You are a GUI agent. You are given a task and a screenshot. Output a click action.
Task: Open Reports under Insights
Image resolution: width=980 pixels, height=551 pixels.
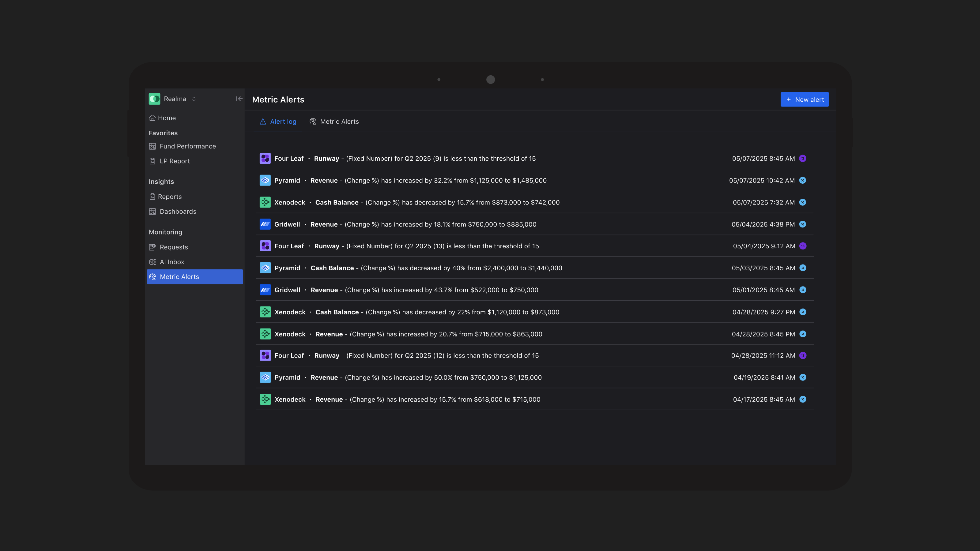(170, 197)
